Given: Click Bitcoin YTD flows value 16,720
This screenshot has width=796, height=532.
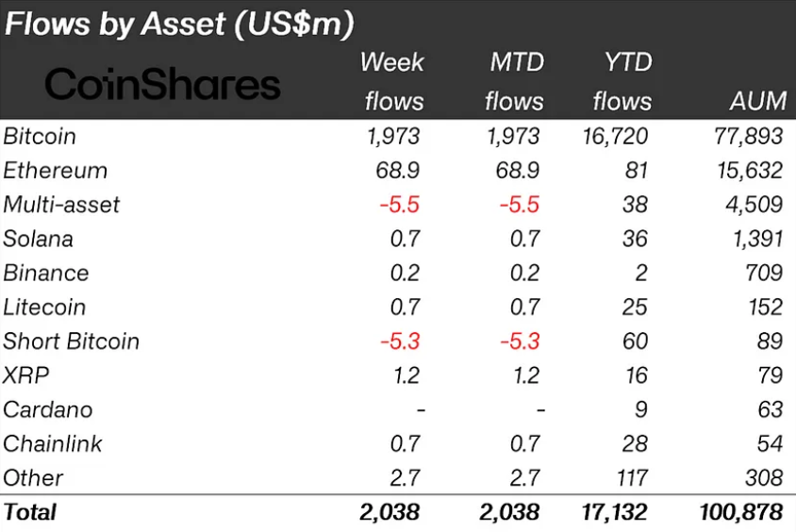Looking at the screenshot, I should pos(615,137).
